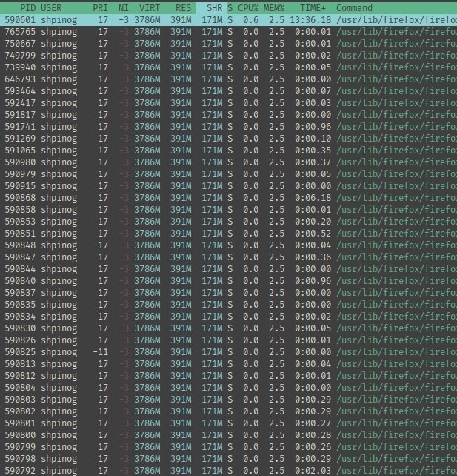Select process row with PID 590837

coord(228,292)
